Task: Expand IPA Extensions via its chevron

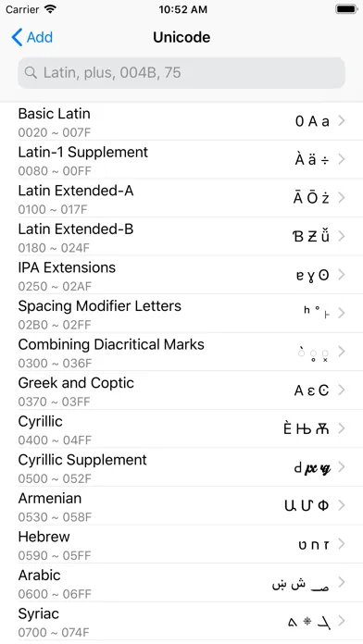Action: coord(341,275)
